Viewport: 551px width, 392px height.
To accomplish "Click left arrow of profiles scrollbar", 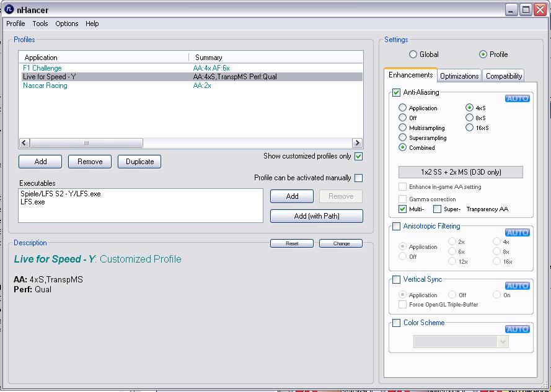I will (24, 143).
